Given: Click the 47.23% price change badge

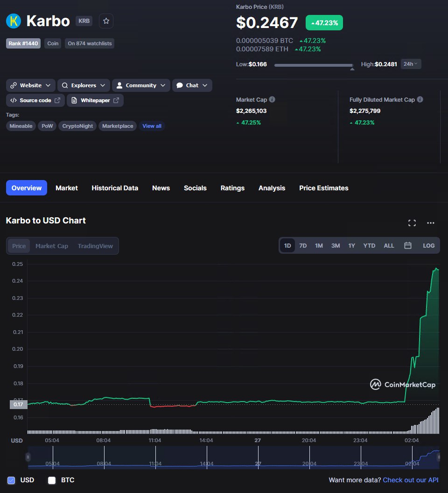Looking at the screenshot, I should (324, 23).
